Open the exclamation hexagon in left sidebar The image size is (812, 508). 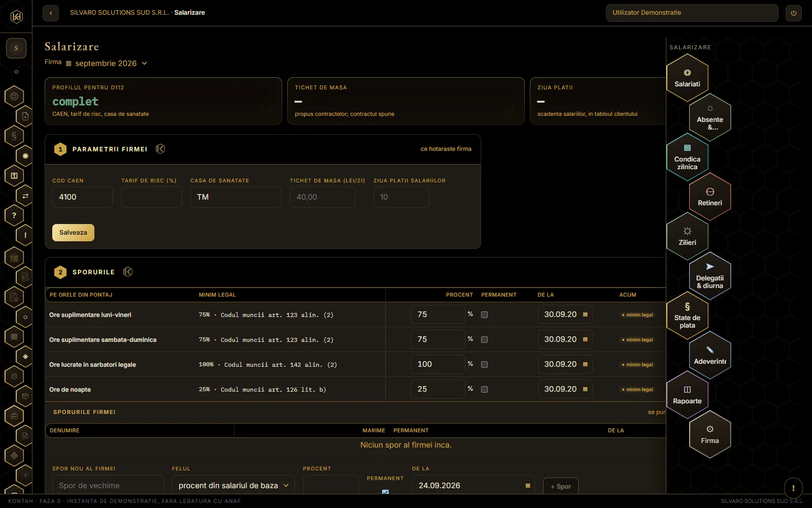25,235
